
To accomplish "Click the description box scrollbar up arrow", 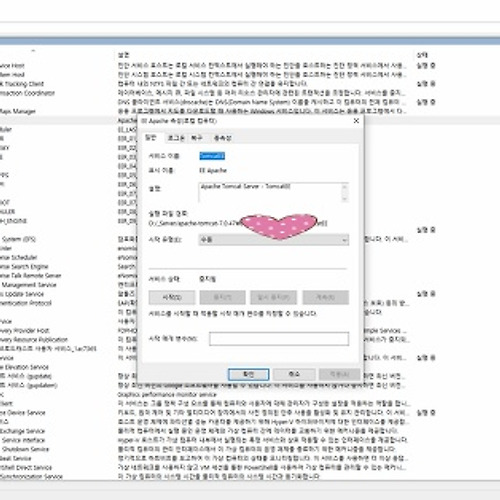I will (345, 187).
